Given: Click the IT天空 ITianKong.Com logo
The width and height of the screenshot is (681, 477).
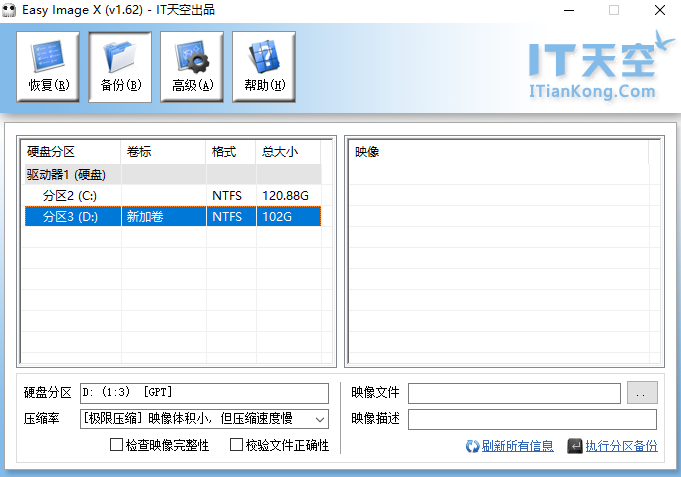Looking at the screenshot, I should pos(601,66).
